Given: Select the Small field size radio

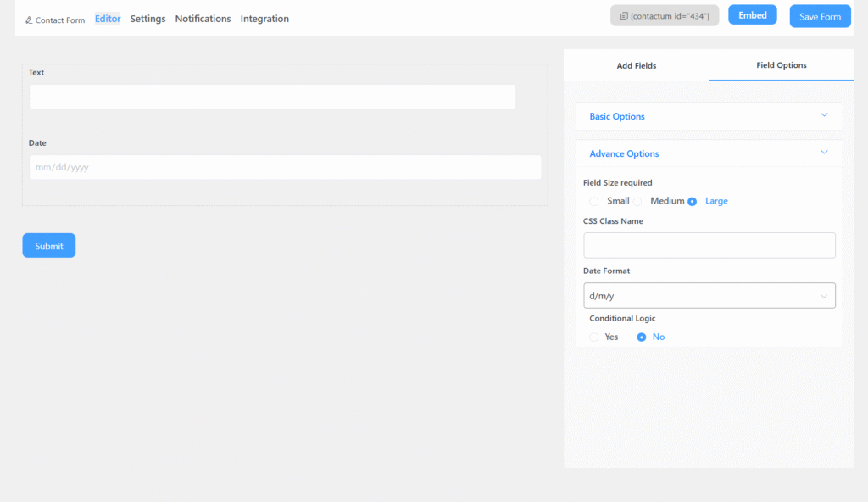Looking at the screenshot, I should point(594,202).
